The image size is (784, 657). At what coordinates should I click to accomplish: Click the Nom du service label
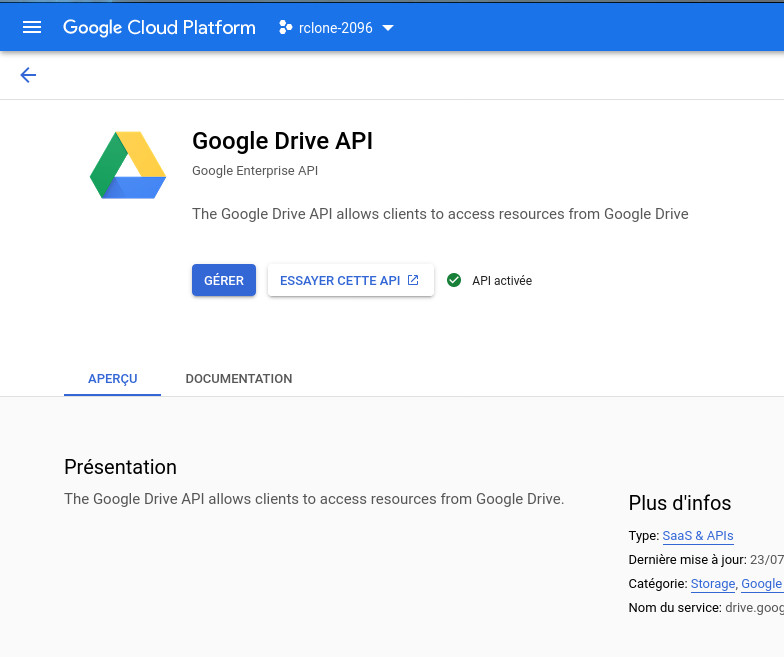[x=675, y=608]
